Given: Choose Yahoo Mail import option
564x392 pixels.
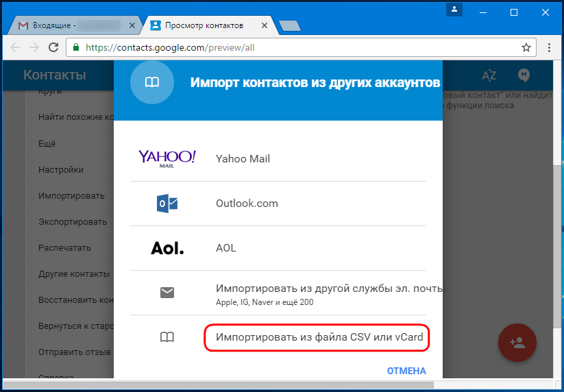Looking at the screenshot, I should point(278,158).
